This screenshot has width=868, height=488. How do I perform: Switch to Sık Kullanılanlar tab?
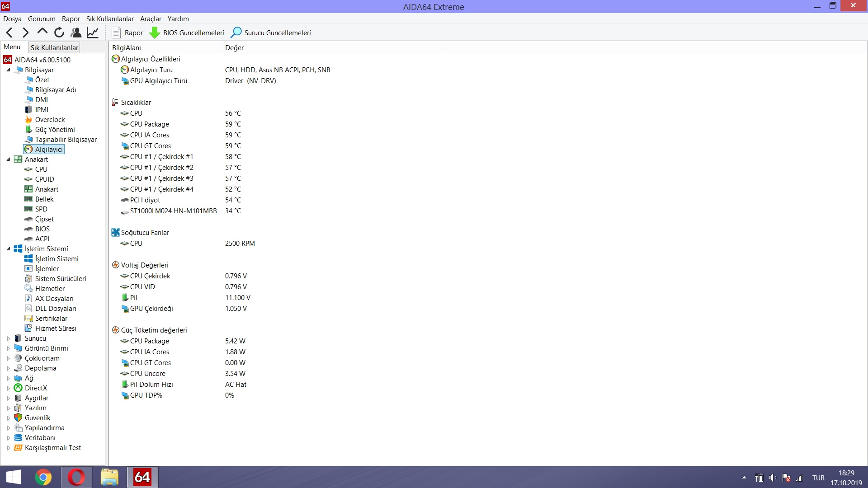pos(54,47)
